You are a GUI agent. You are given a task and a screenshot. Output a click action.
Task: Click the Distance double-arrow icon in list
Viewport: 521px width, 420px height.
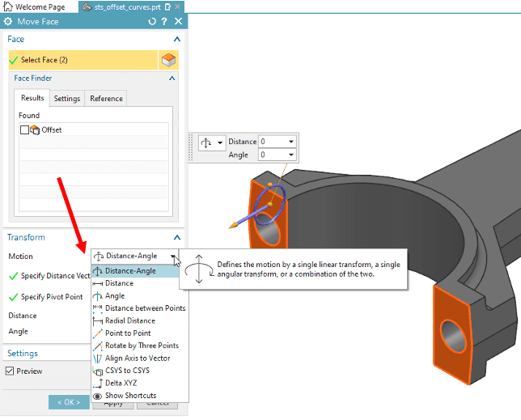click(x=98, y=283)
